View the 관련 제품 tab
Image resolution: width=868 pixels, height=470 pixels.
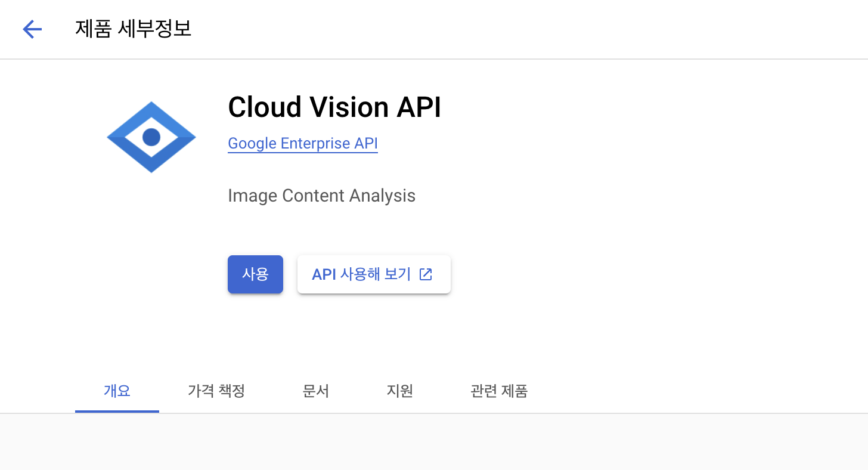499,391
